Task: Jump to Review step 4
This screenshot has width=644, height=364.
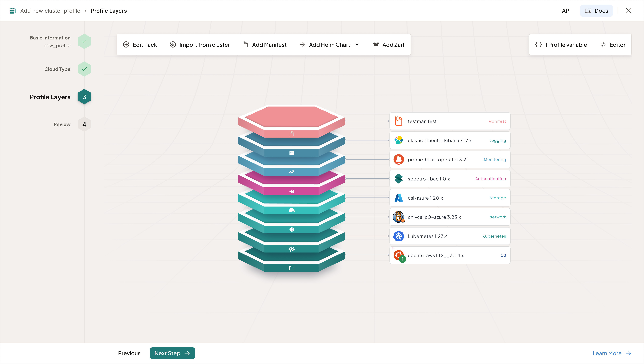Action: pos(84,125)
